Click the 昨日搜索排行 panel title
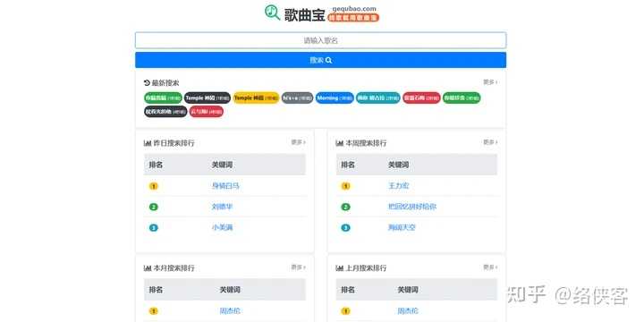Image resolution: width=644 pixels, height=322 pixels. tap(174, 143)
